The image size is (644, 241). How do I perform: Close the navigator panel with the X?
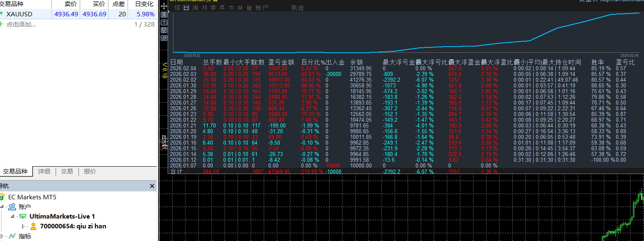tap(152, 186)
